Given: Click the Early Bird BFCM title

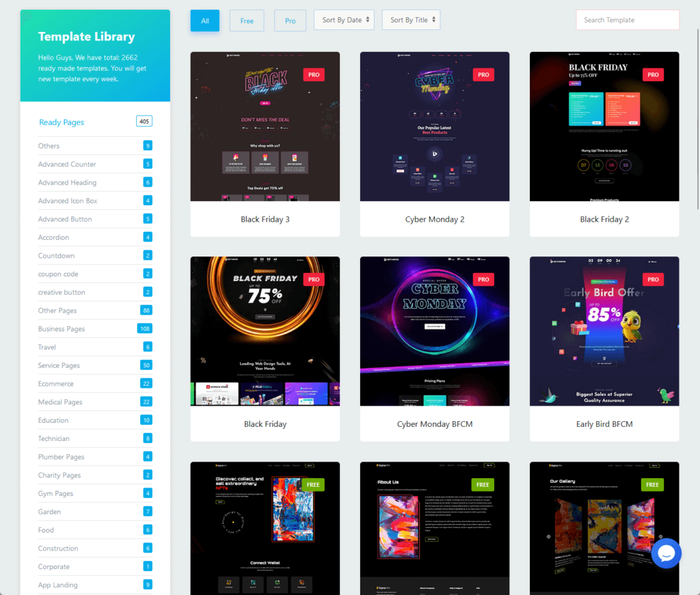Looking at the screenshot, I should click(604, 424).
